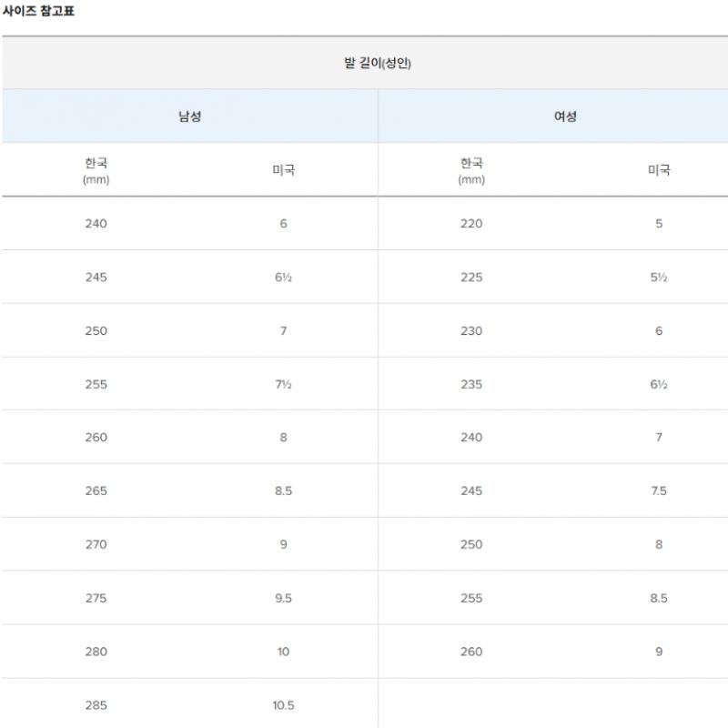Select the US 10.5 size cell

(x=283, y=705)
